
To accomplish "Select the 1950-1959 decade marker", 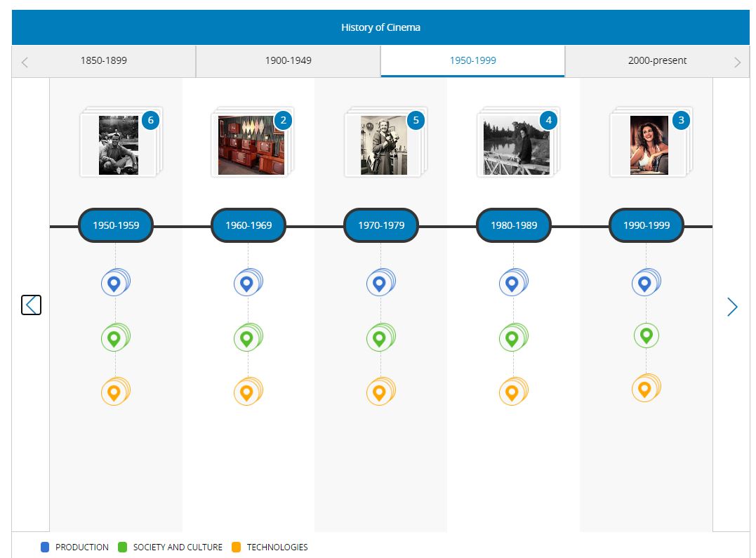I will pos(116,225).
